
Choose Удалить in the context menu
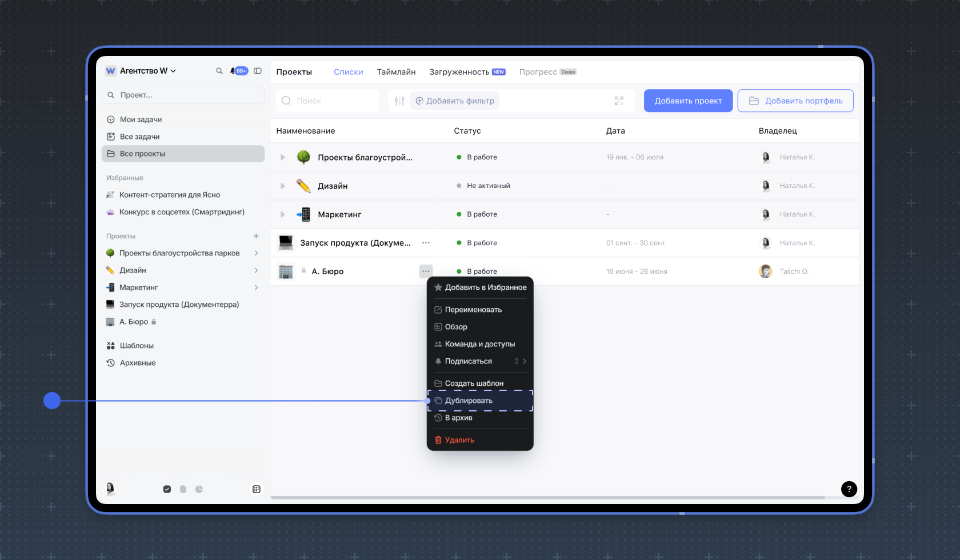(x=459, y=440)
